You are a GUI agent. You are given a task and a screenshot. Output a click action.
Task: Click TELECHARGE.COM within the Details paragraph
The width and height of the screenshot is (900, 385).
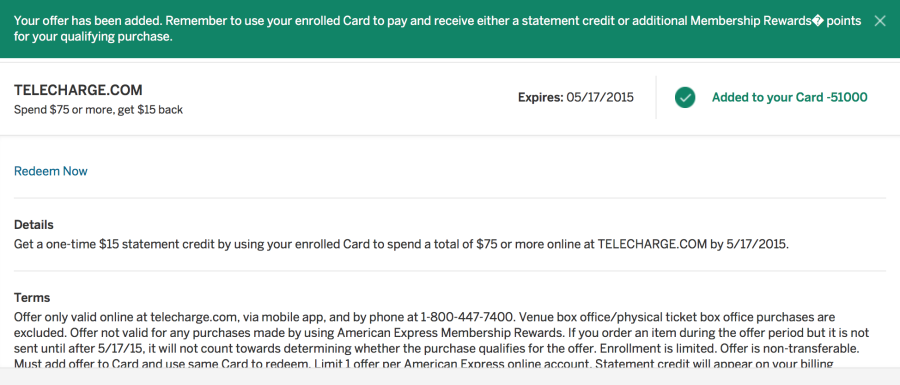(652, 244)
